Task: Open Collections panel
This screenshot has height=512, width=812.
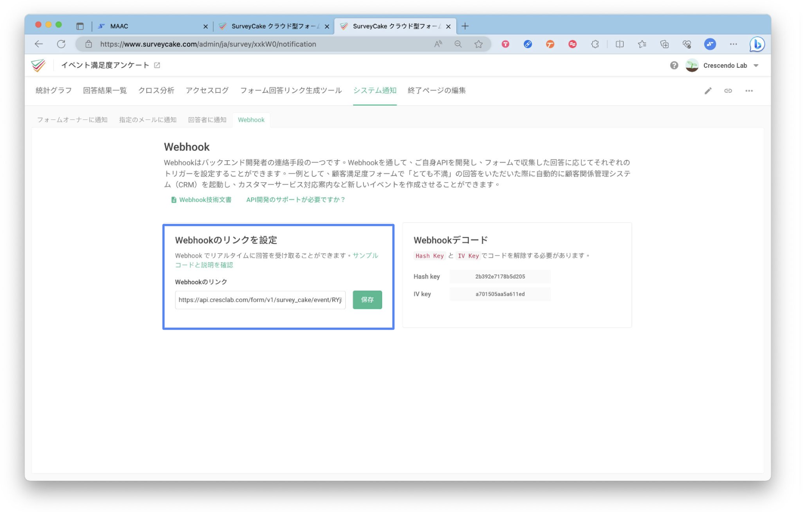Action: click(x=665, y=44)
